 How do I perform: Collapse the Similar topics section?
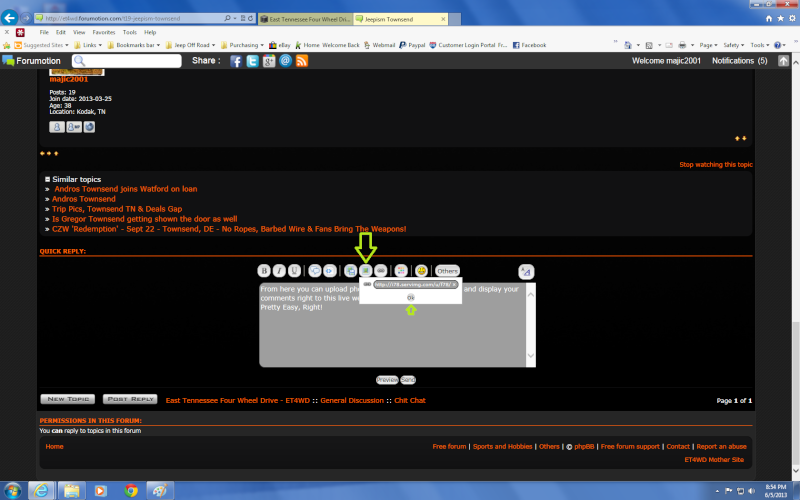coord(47,179)
